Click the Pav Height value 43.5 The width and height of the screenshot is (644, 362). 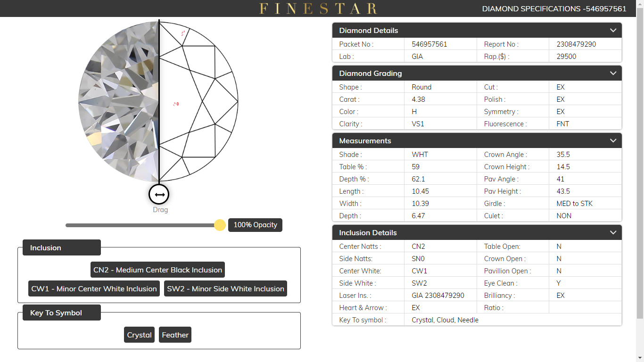[x=563, y=191]
